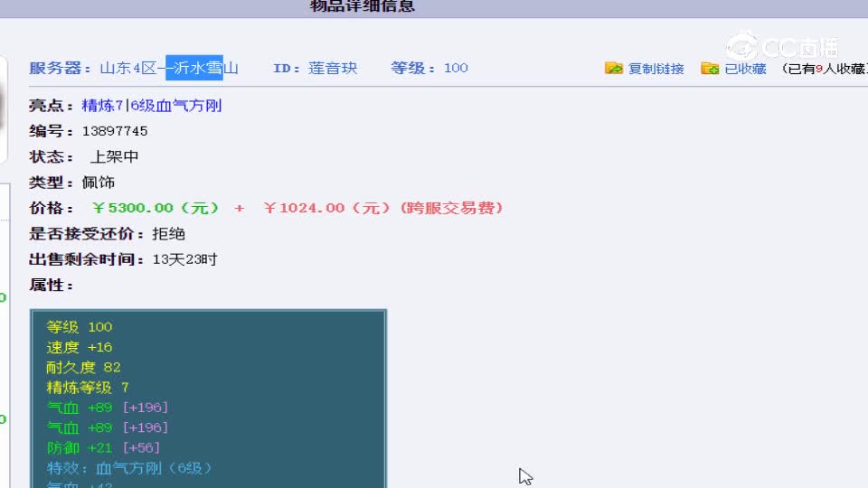Click remaining time 13天23时
Screen dimensions: 868x488
pyautogui.click(x=184, y=259)
